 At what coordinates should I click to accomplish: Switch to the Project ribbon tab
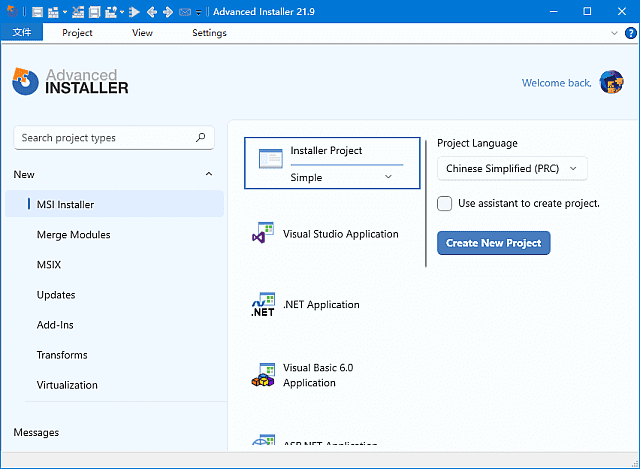[x=77, y=33]
